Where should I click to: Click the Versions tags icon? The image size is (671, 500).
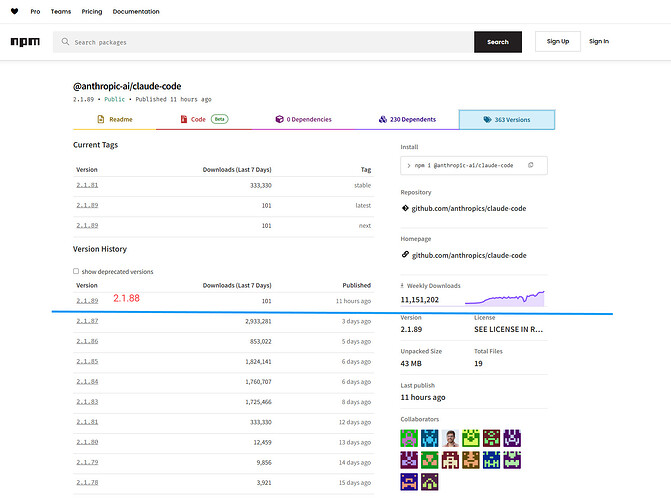tap(487, 119)
